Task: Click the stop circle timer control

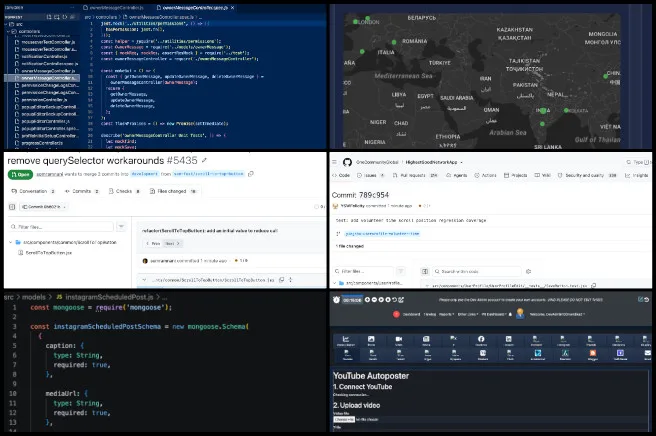Action: coord(387,300)
